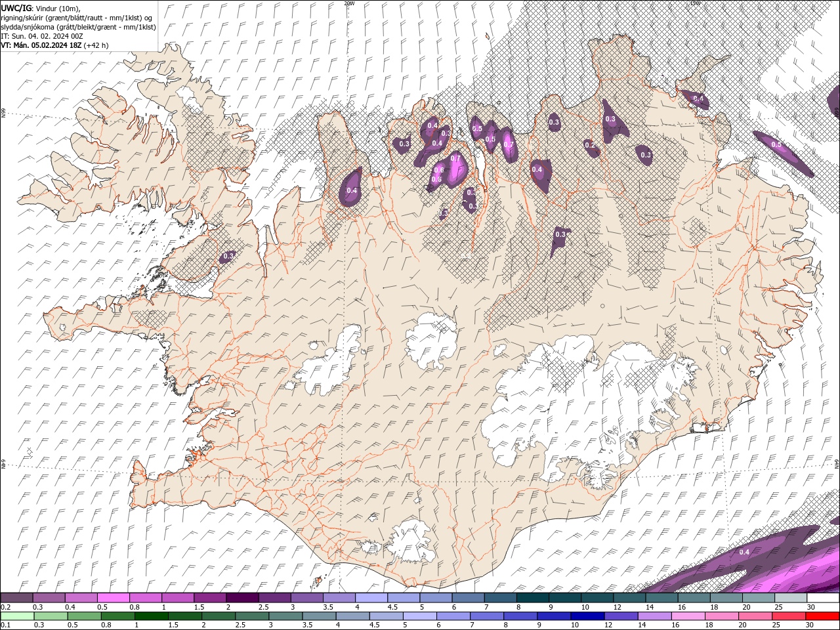
Task: Click the '64N' latitude label on right edge
Action: [x=837, y=463]
